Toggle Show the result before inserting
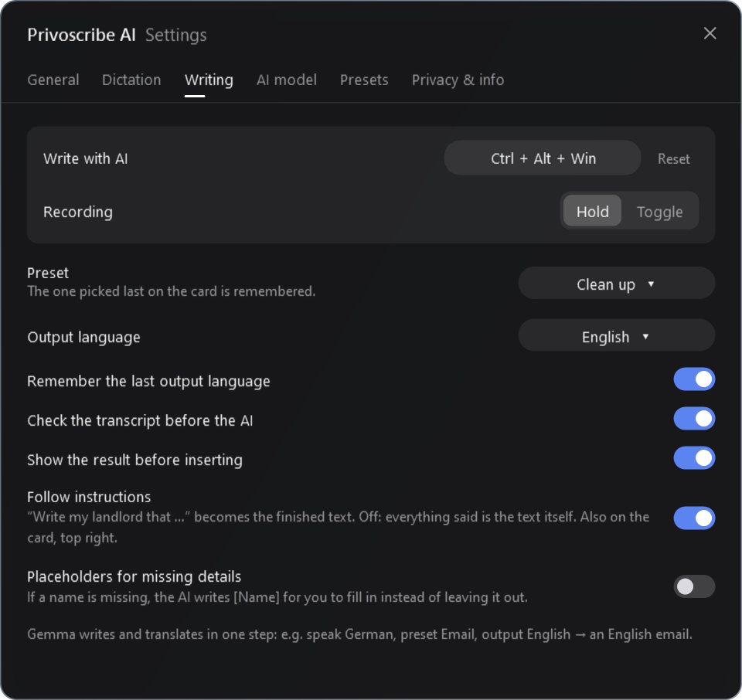The image size is (742, 700). [694, 458]
